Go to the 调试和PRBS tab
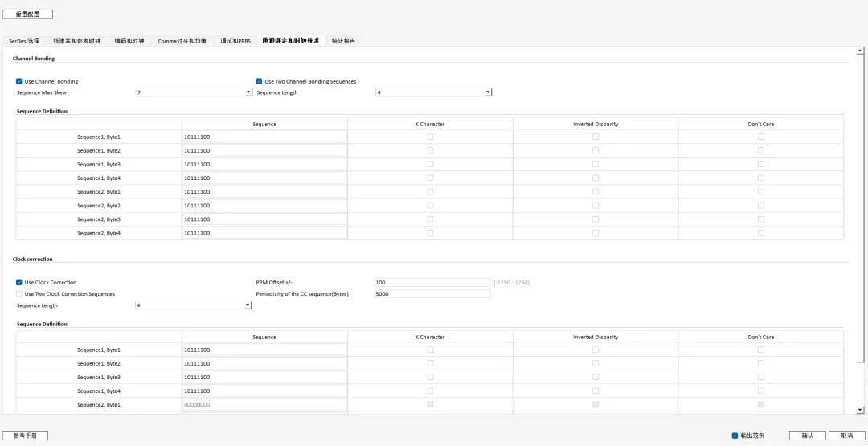 (235, 41)
